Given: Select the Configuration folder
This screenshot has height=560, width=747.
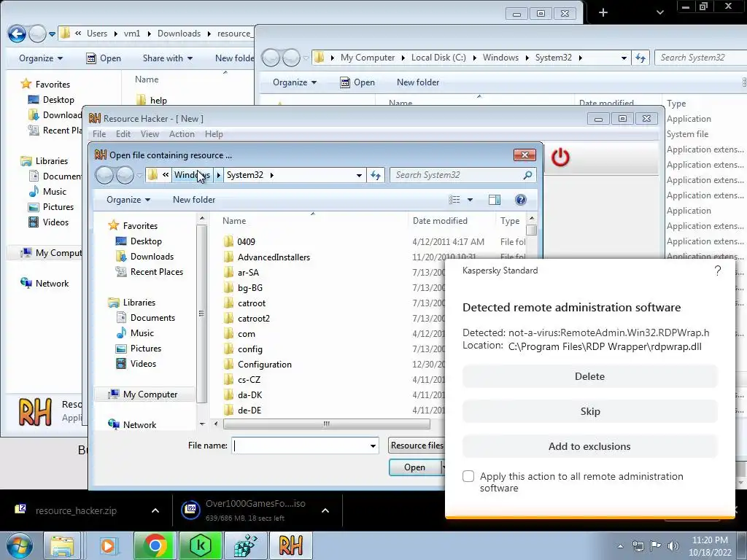Looking at the screenshot, I should coord(265,365).
